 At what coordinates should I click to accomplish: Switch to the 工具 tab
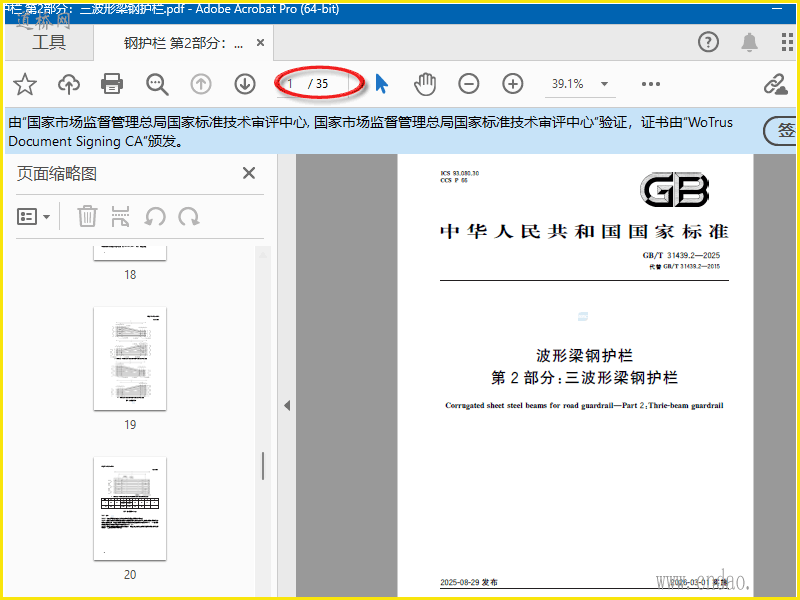49,42
